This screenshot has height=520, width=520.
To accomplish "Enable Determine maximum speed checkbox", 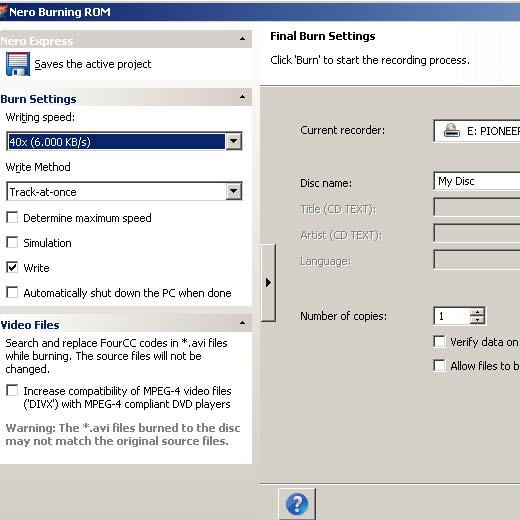I will (x=12, y=218).
